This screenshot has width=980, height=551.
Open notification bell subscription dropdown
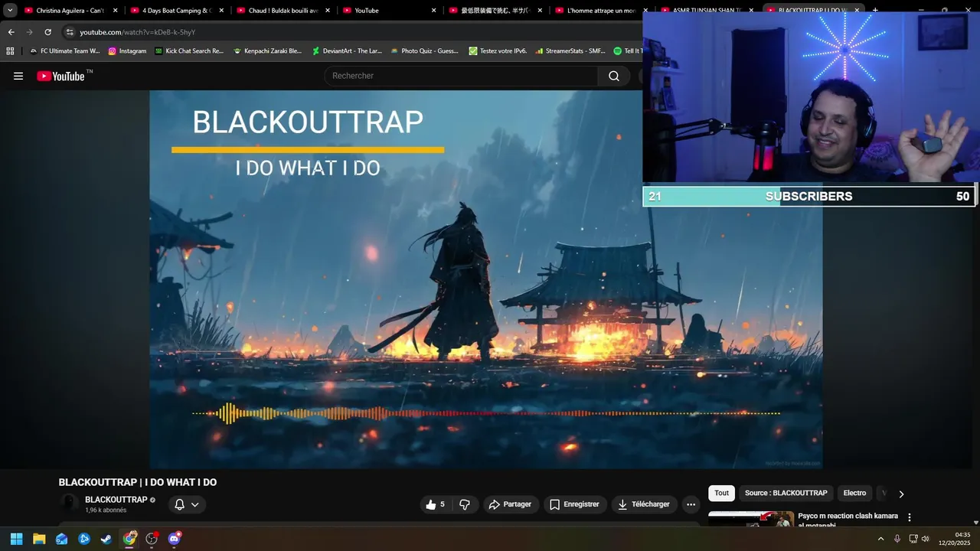(x=186, y=504)
